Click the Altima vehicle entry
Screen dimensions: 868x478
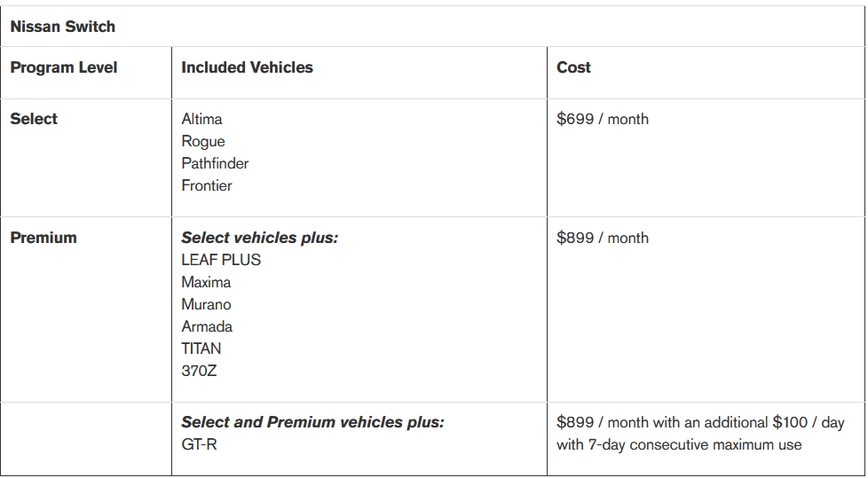click(x=201, y=119)
